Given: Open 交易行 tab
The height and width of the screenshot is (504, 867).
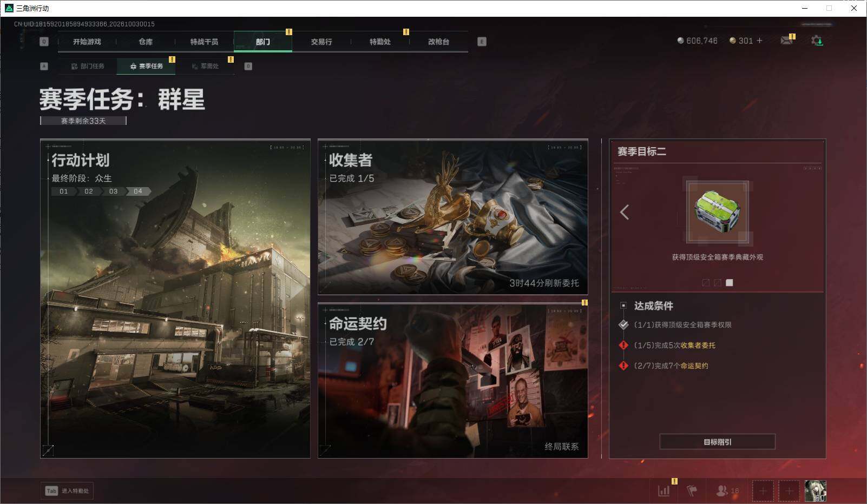Looking at the screenshot, I should pyautogui.click(x=321, y=42).
